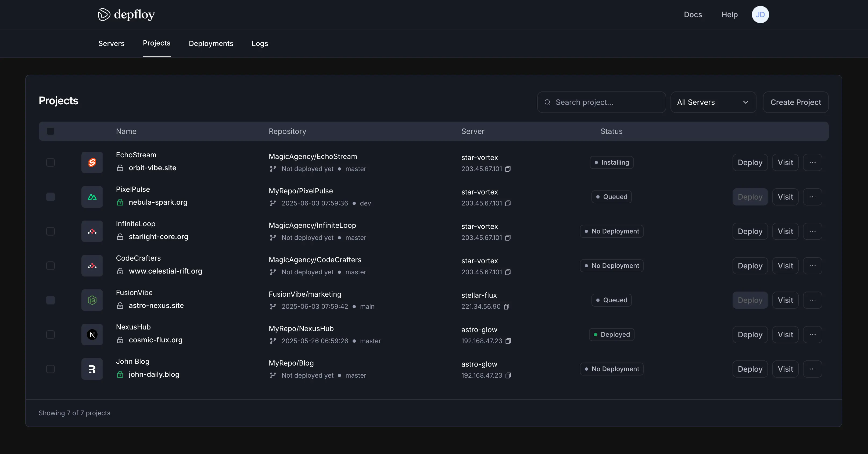The width and height of the screenshot is (868, 454).
Task: Select the PixelPulse row checkbox
Action: point(51,197)
